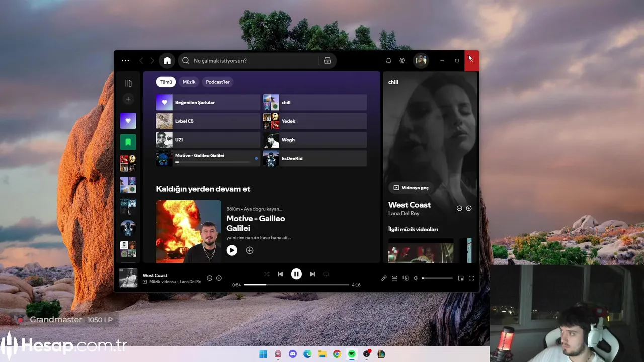Open the 'Lvbel C5' tile

(x=208, y=121)
